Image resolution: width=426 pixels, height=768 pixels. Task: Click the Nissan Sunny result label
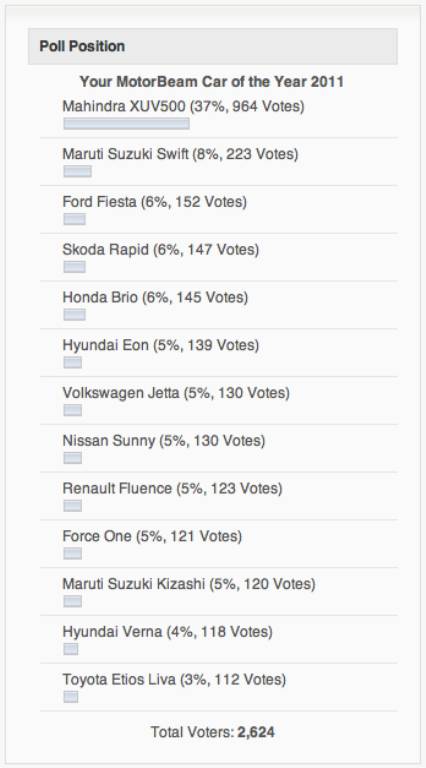tap(164, 441)
